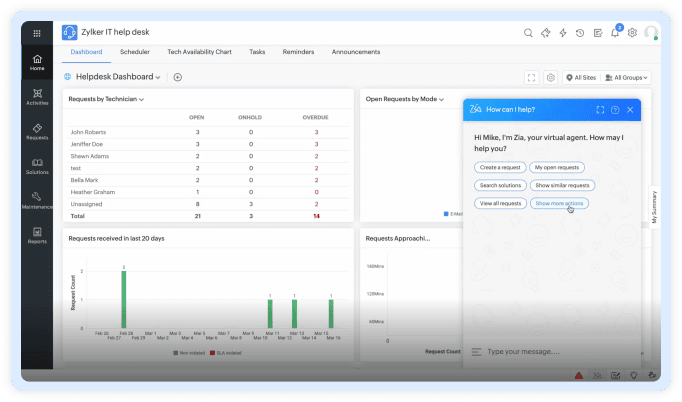Click the ONHOLD column header

click(250, 117)
